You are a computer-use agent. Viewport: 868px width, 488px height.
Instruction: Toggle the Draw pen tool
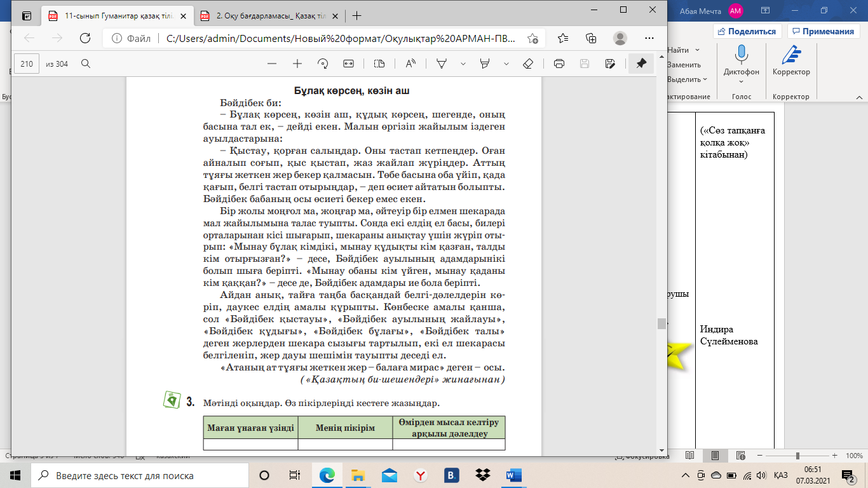pyautogui.click(x=442, y=64)
